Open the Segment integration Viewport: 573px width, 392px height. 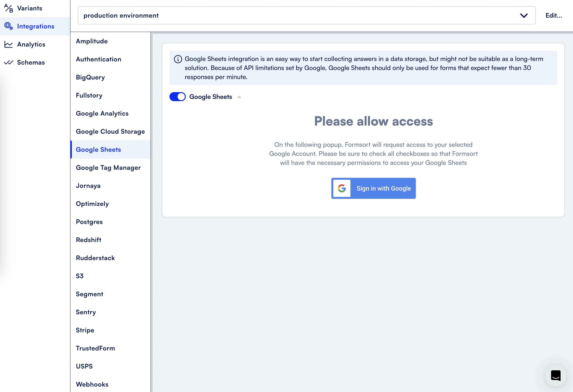pyautogui.click(x=110, y=294)
